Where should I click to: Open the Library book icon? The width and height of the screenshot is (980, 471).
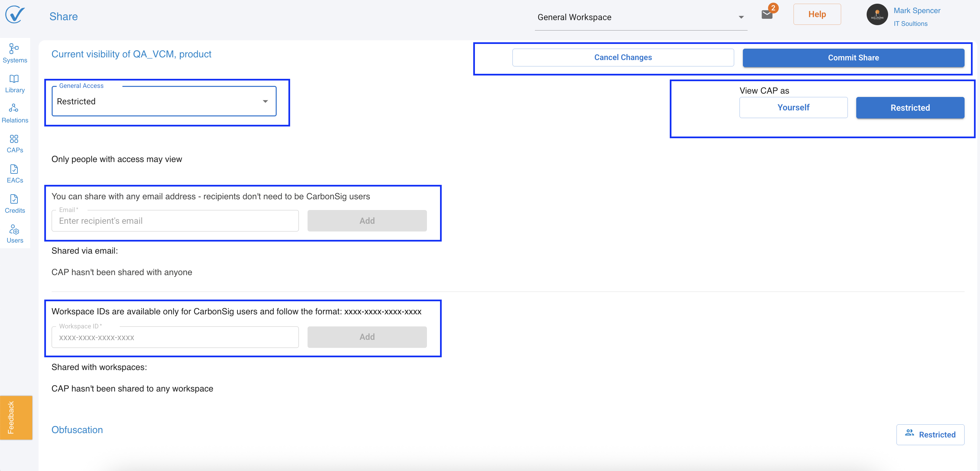tap(14, 83)
